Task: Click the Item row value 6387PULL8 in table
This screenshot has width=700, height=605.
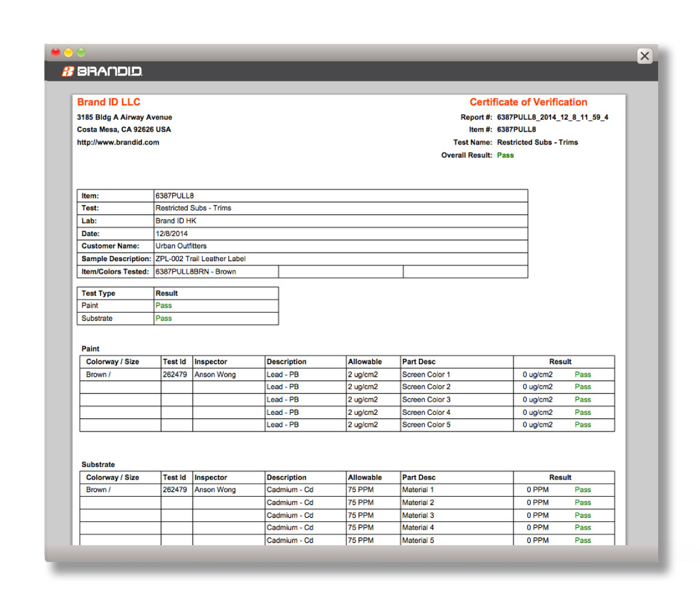Action: tap(175, 196)
